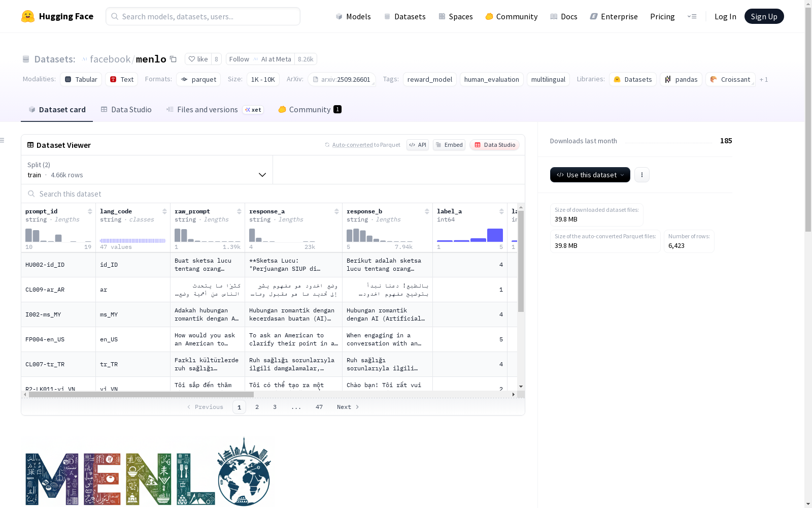The height and width of the screenshot is (508, 812).
Task: Open the Docs menu item
Action: [564, 16]
